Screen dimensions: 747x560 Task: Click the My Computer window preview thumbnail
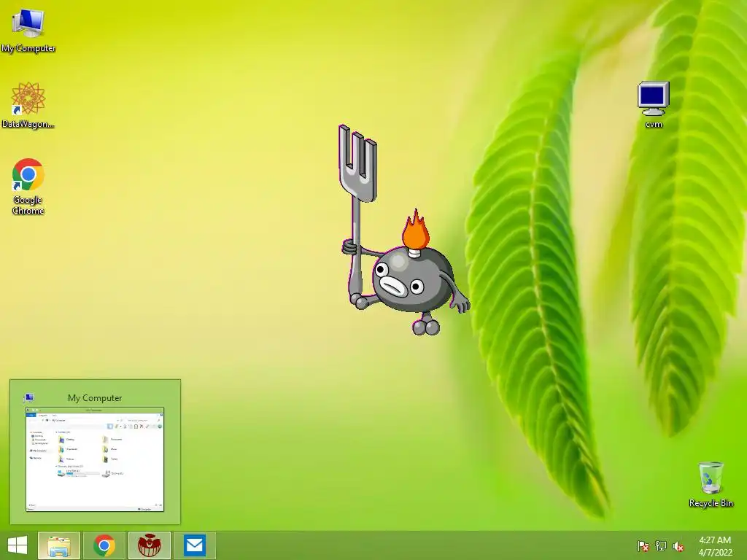pos(95,459)
